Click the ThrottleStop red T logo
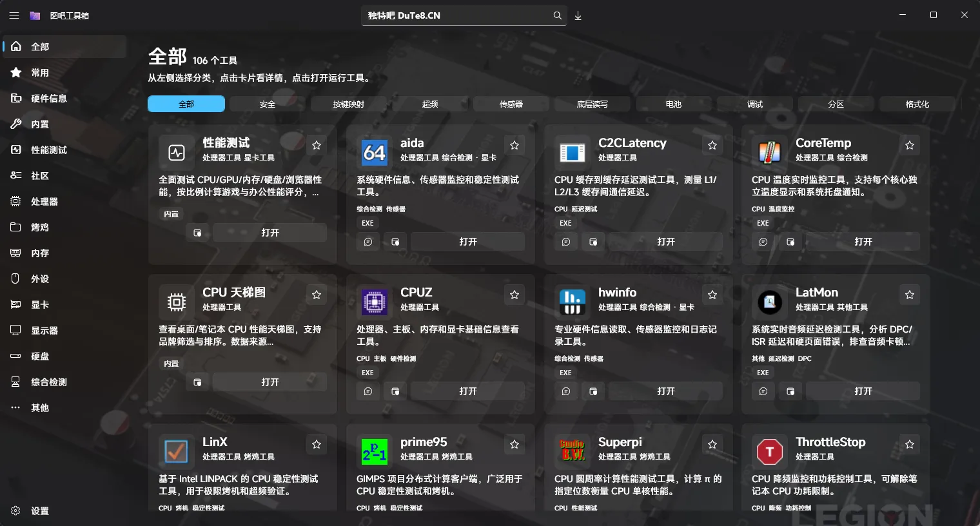980x526 pixels. 770,452
